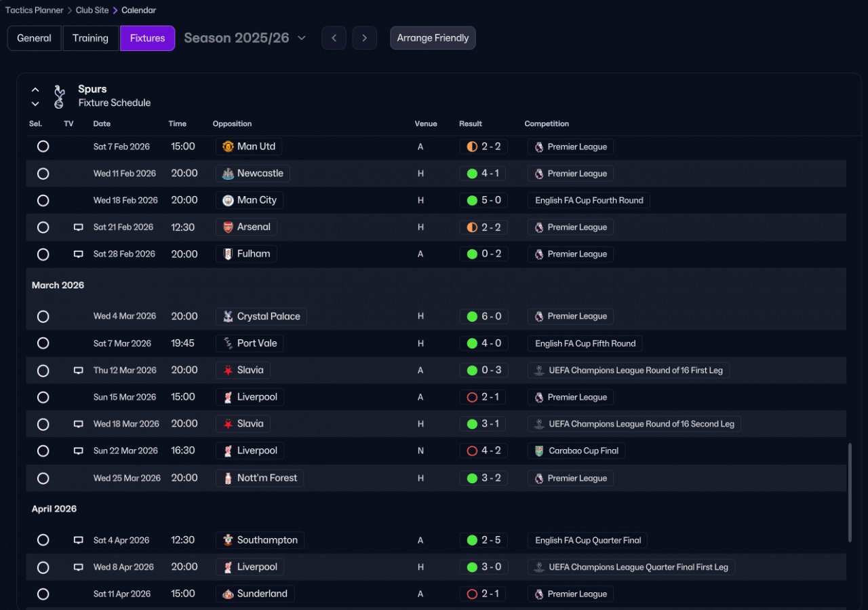Open the English FA Cup Fifth Round competition
Viewport: 868px width, 610px height.
click(585, 343)
